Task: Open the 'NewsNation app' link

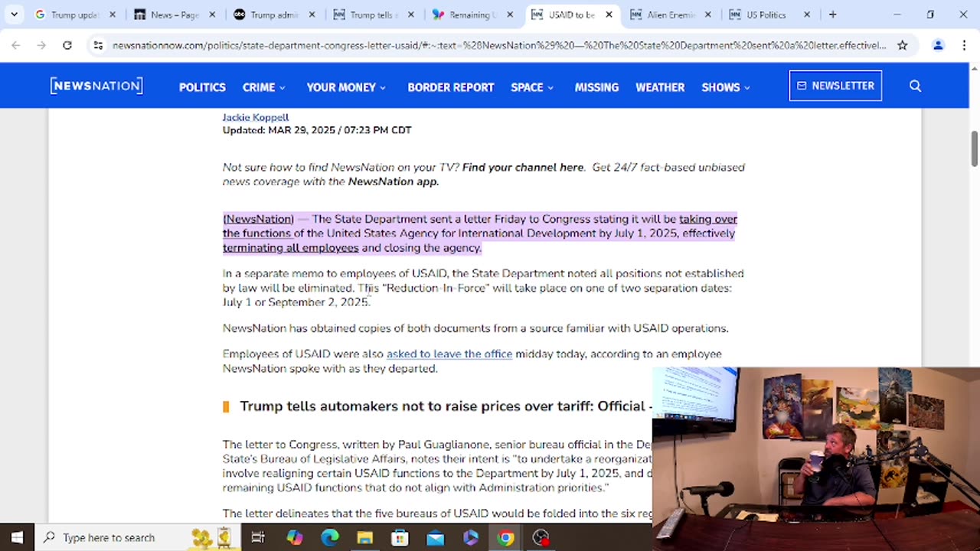Action: point(392,181)
